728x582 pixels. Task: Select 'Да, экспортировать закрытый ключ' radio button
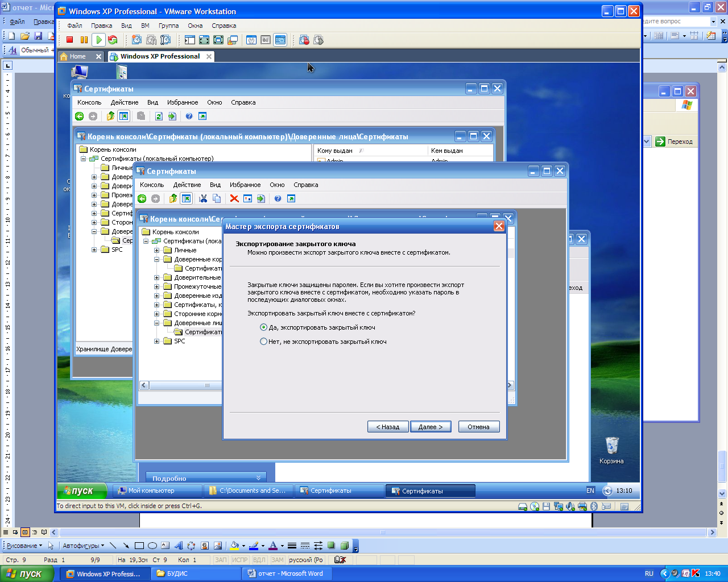263,327
